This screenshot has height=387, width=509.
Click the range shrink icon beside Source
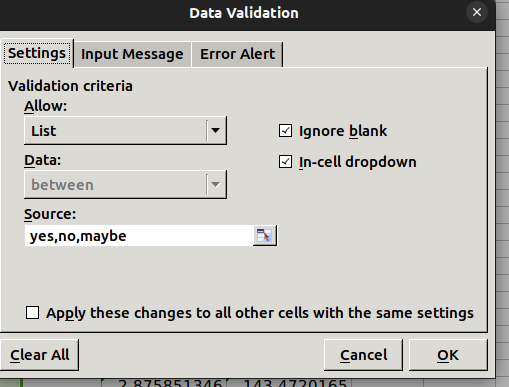[265, 236]
